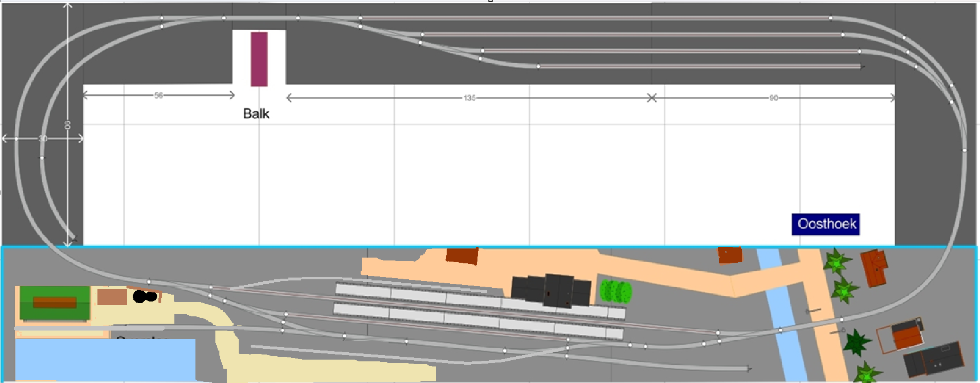Click the light blue pond area
Viewport: 980px width, 383px height.
click(x=104, y=359)
